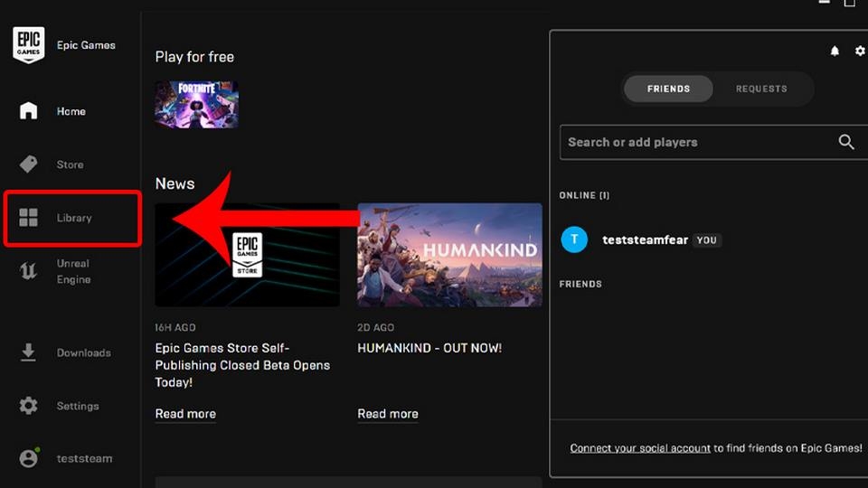Click the Library grid icon
Screen dimensions: 868x488
coord(28,218)
